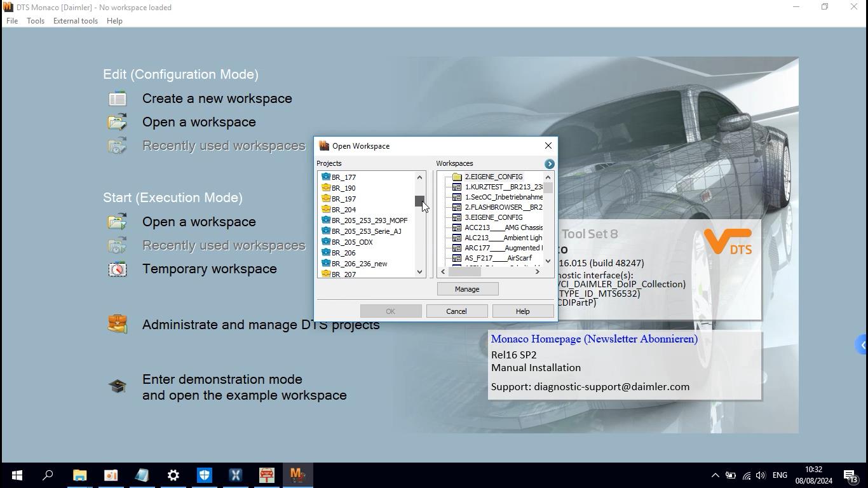The image size is (868, 488).
Task: Click the disabled OK button
Action: (390, 311)
